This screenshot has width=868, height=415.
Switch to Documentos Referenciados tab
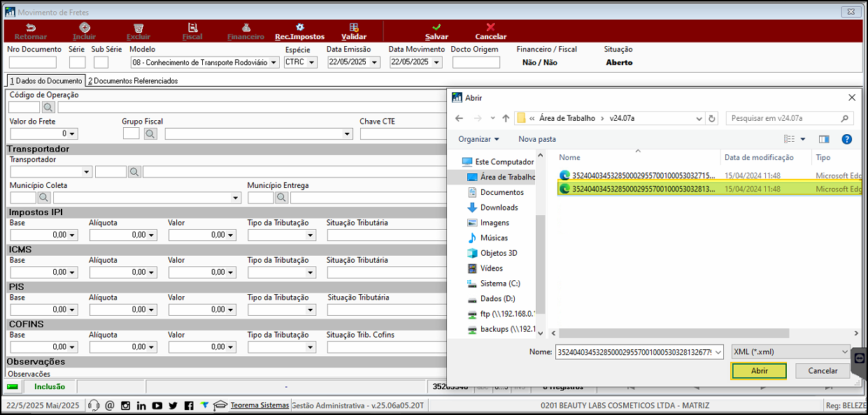point(133,81)
